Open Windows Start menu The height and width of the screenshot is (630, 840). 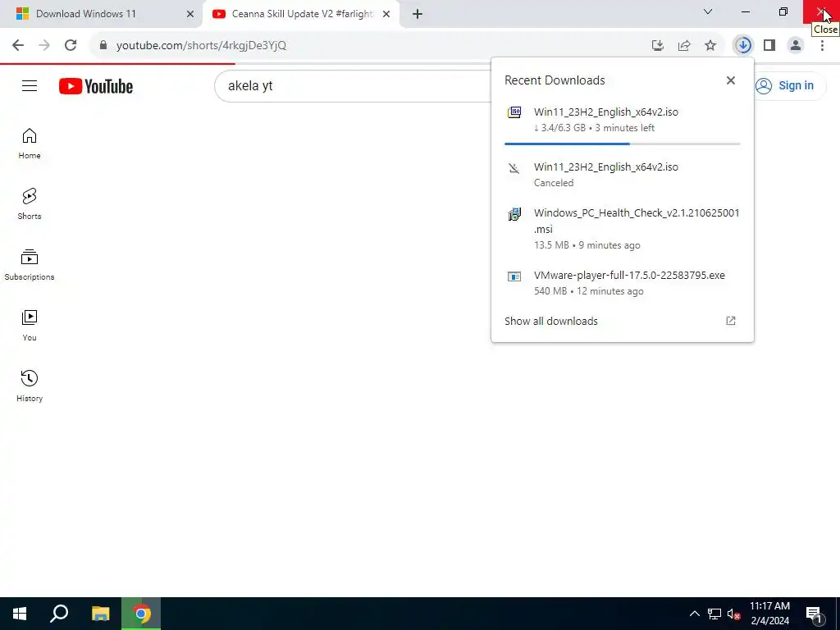coord(20,614)
